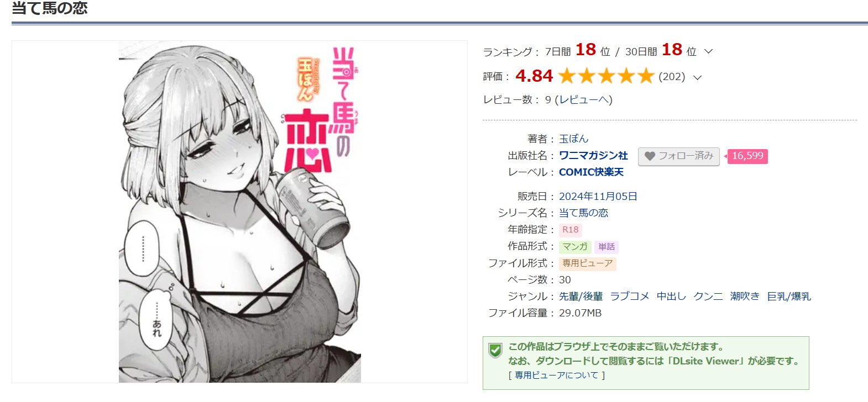Viewport: 868px width, 402px height.
Task: Click the five-star rating icons
Action: (x=606, y=76)
